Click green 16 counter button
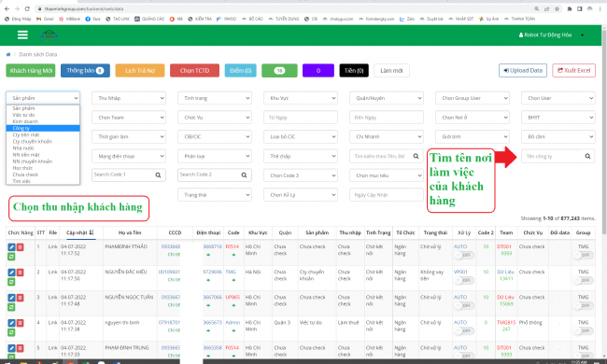This screenshot has width=607, height=364. [279, 71]
